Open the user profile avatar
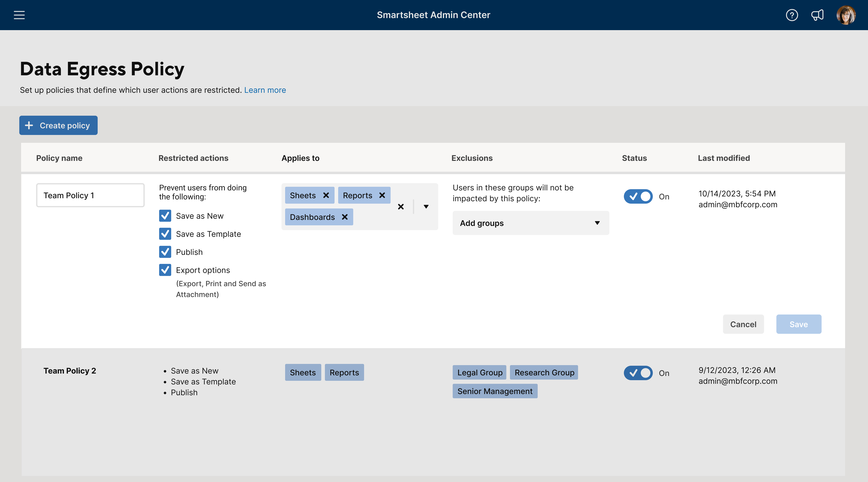The image size is (868, 482). [847, 15]
